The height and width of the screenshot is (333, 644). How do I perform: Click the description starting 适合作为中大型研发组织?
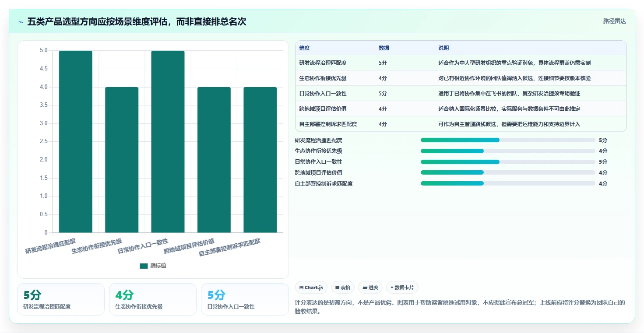point(514,63)
